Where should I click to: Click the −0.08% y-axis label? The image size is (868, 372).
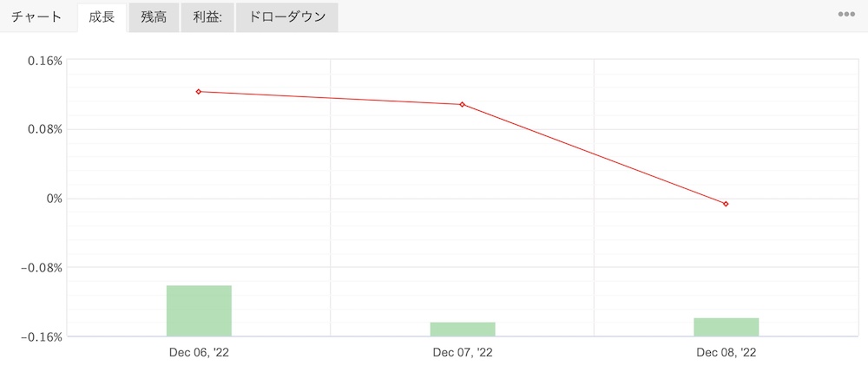(42, 267)
